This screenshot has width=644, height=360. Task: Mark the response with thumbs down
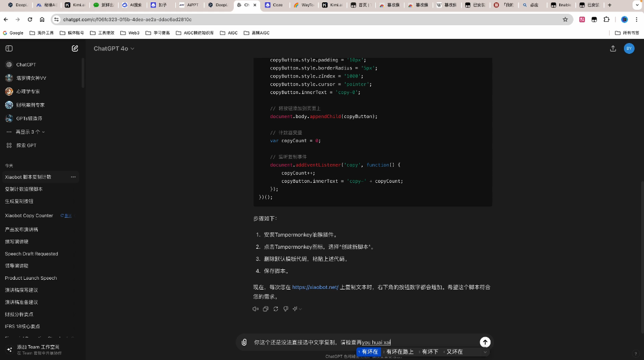286,309
